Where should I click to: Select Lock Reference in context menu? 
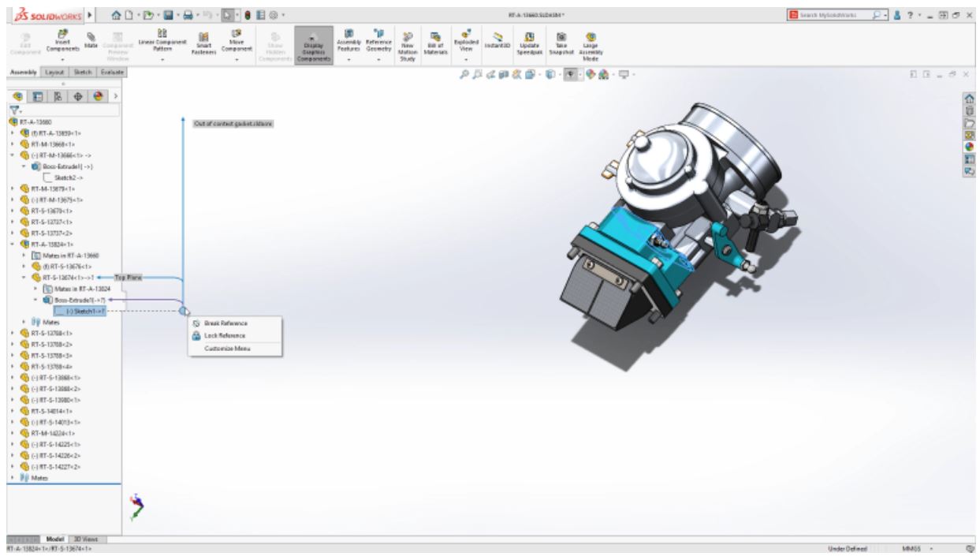(x=224, y=335)
